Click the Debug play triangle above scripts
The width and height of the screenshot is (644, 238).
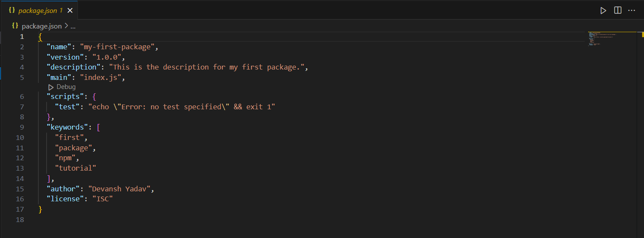click(51, 87)
